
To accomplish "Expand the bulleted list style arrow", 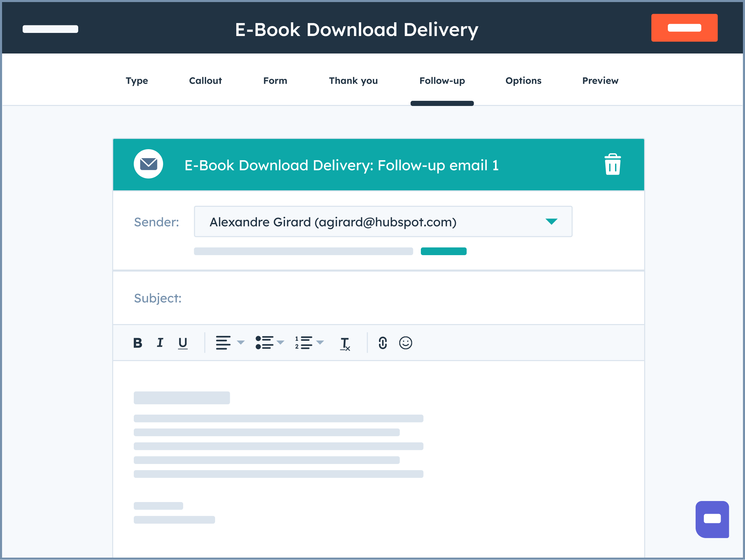I will pos(281,343).
